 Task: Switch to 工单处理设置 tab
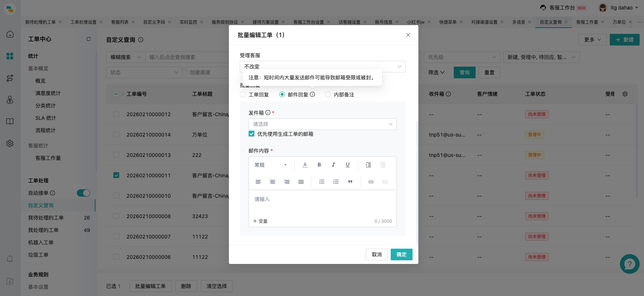point(83,22)
